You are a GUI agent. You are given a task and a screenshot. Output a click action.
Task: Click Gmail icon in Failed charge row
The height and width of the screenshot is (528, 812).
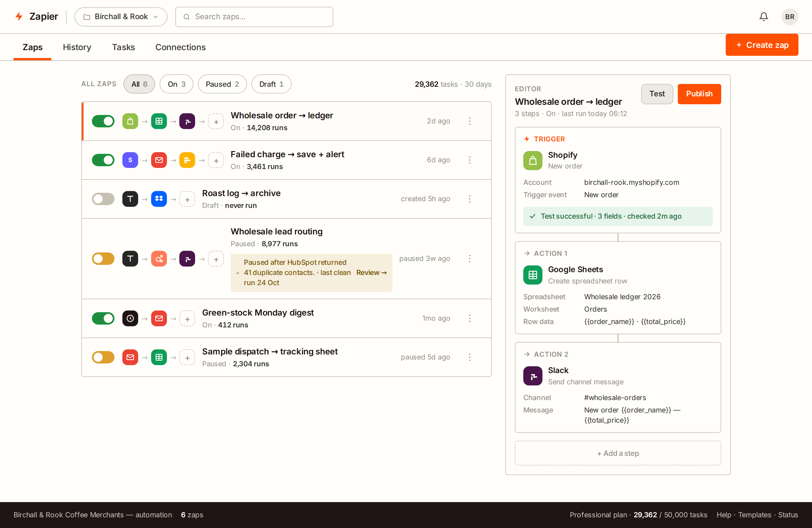click(x=159, y=160)
